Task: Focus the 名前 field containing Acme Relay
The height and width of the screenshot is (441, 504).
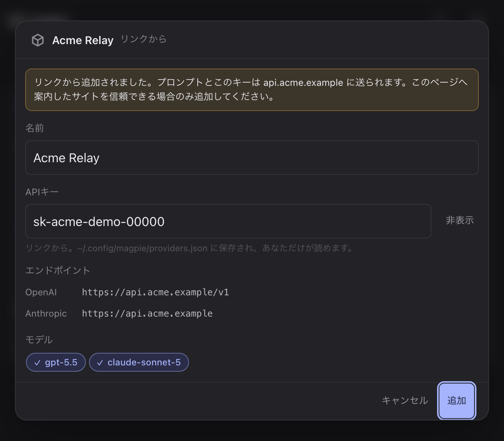Action: [x=252, y=157]
